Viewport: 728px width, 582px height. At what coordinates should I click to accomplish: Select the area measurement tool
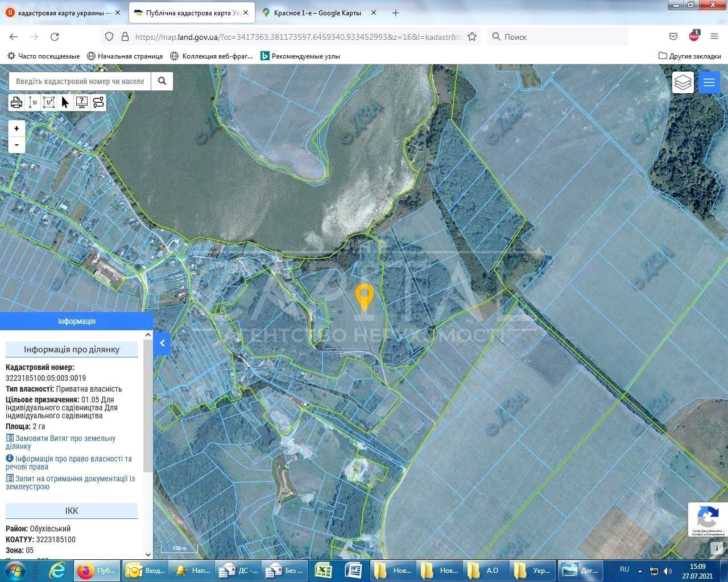click(49, 102)
